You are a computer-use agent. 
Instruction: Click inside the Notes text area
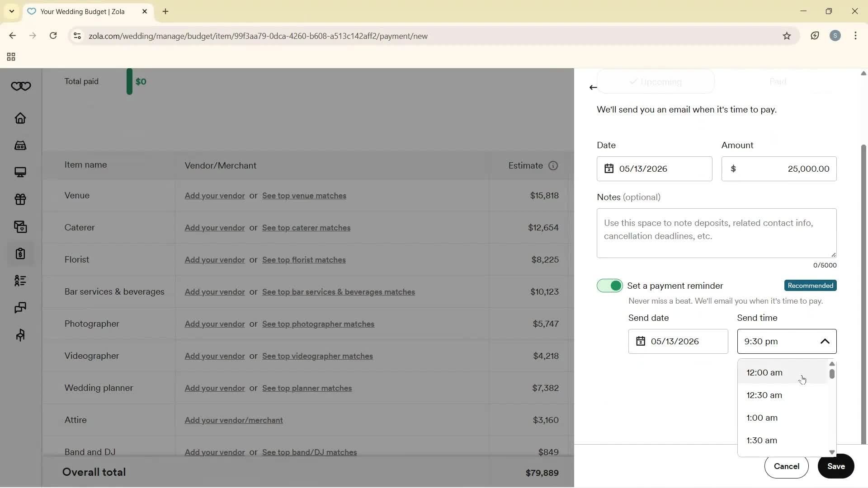717,233
